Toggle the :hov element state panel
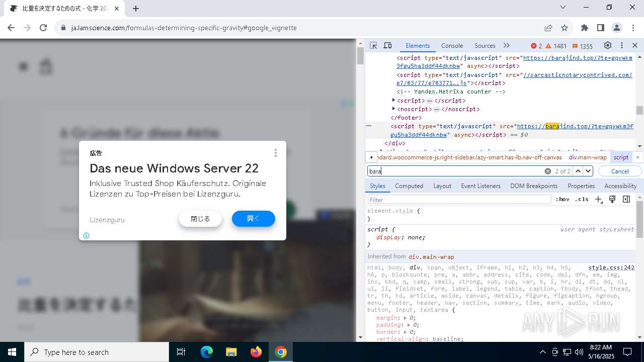The width and height of the screenshot is (644, 362). tap(562, 200)
